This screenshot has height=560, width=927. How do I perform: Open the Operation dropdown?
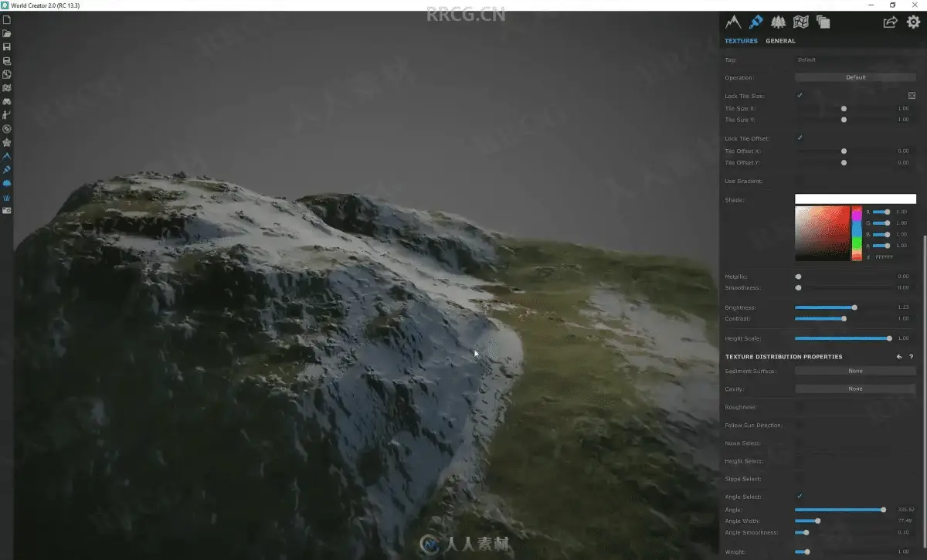tap(855, 77)
